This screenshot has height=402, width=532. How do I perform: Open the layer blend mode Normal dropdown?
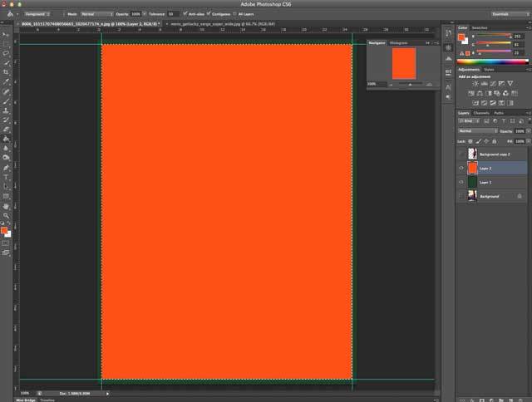tap(475, 131)
